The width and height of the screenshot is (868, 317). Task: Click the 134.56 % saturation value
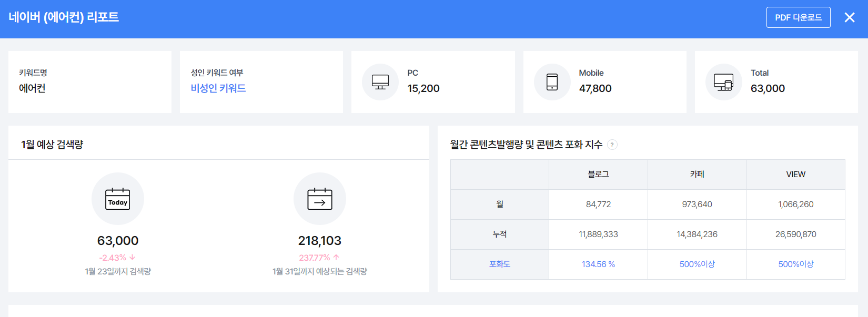[598, 264]
